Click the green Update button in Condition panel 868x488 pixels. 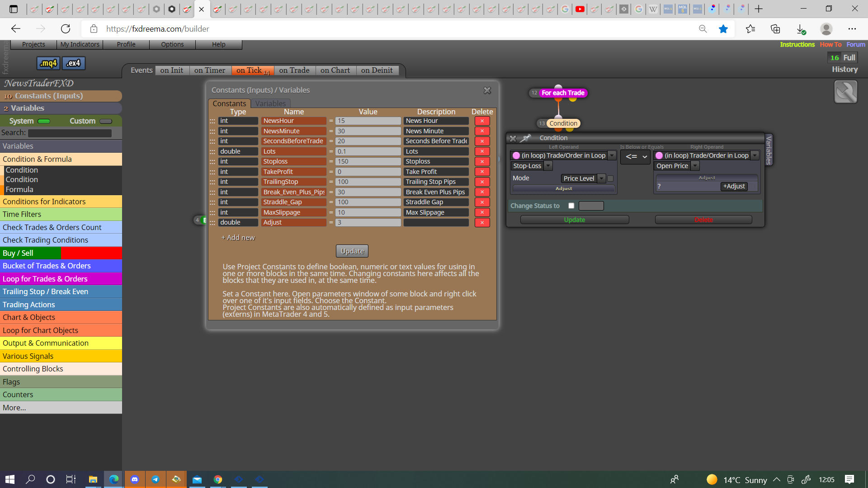click(x=574, y=220)
